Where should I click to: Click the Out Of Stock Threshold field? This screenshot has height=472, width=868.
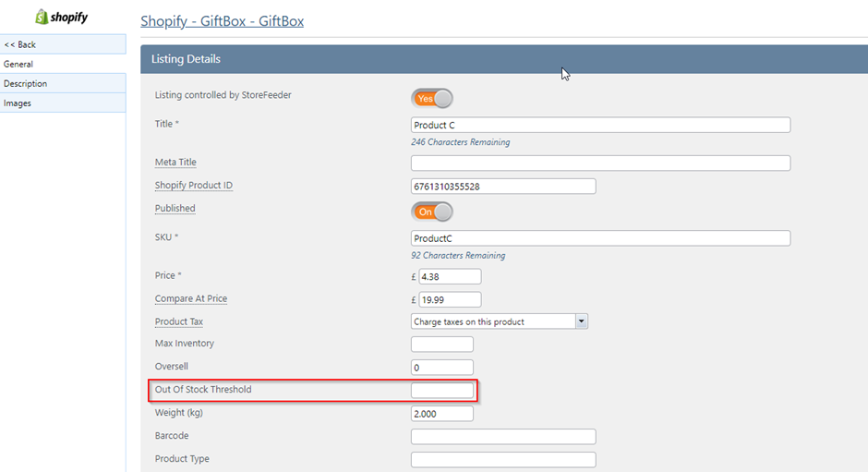click(x=441, y=390)
